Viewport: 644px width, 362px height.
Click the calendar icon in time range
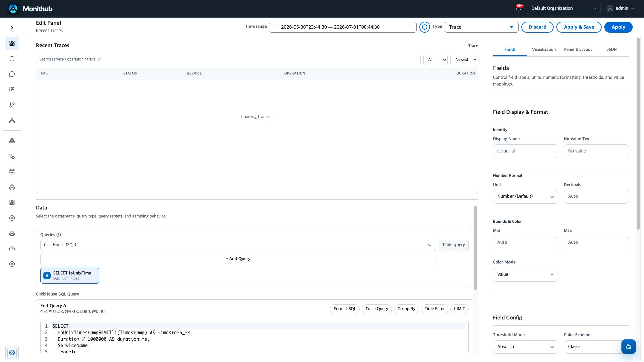coord(276,27)
